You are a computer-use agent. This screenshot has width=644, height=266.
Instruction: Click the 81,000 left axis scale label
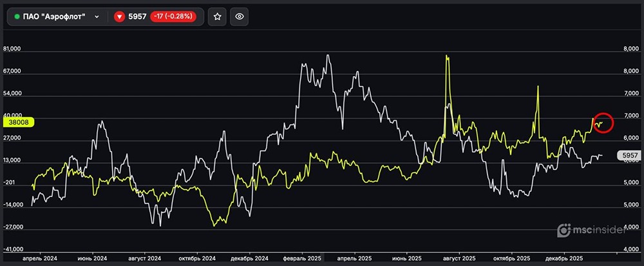12,49
